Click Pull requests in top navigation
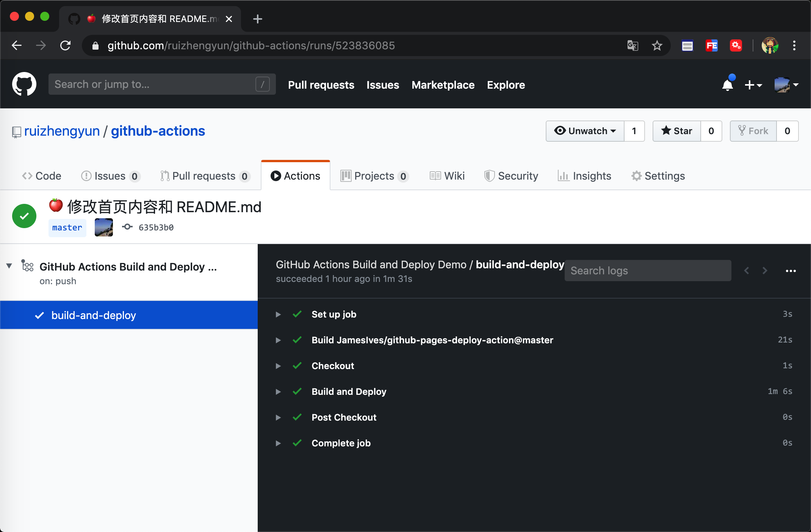The width and height of the screenshot is (811, 532). pos(321,85)
